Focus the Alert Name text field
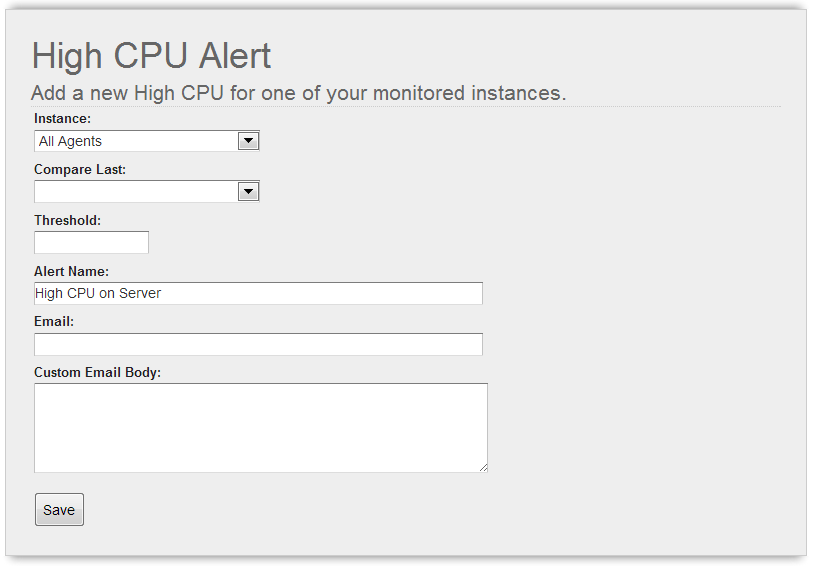The image size is (815, 566). point(258,294)
